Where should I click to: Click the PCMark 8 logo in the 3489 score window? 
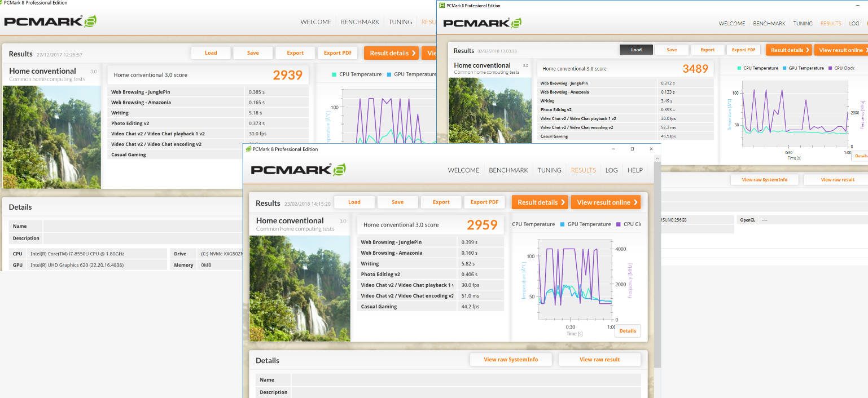482,23
